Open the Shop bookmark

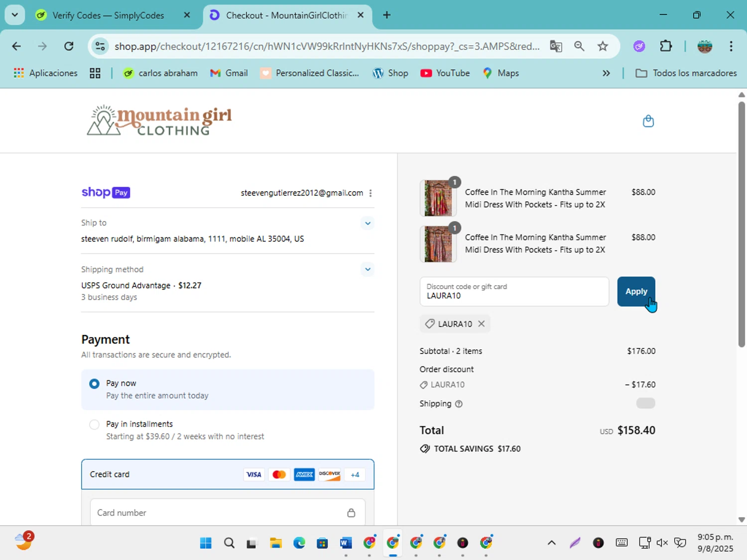[390, 73]
